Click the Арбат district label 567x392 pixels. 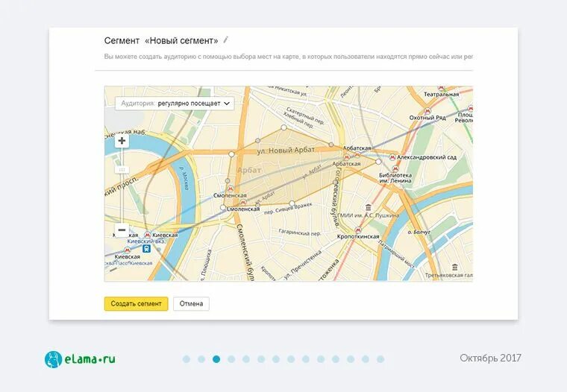(249, 170)
